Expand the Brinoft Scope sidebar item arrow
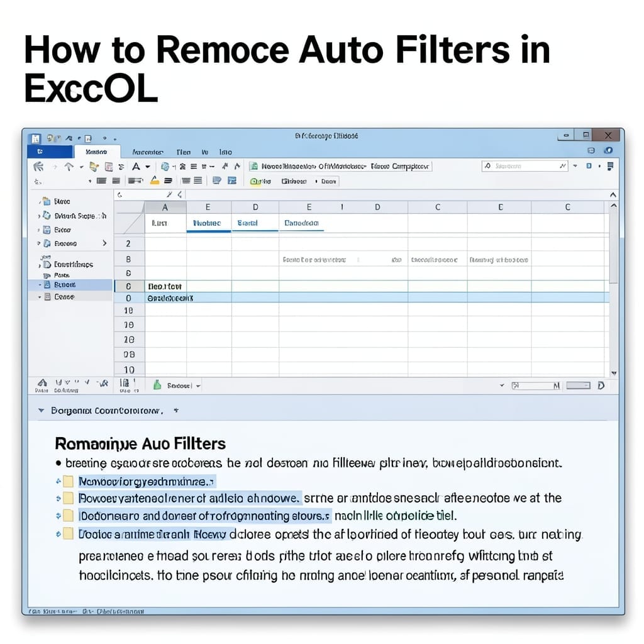644x644 pixels. pyautogui.click(x=39, y=216)
